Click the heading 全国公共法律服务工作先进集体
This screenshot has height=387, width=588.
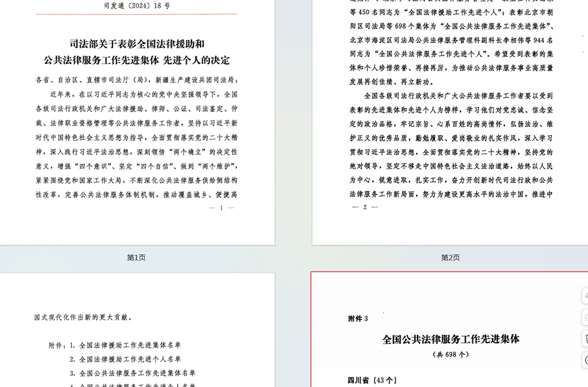click(451, 339)
